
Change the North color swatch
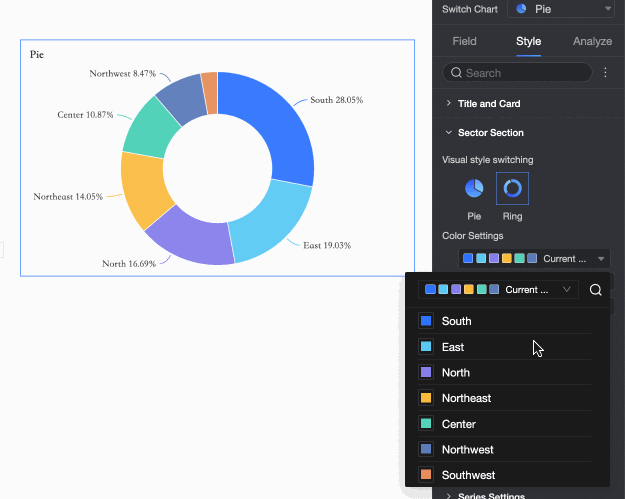pyautogui.click(x=426, y=372)
